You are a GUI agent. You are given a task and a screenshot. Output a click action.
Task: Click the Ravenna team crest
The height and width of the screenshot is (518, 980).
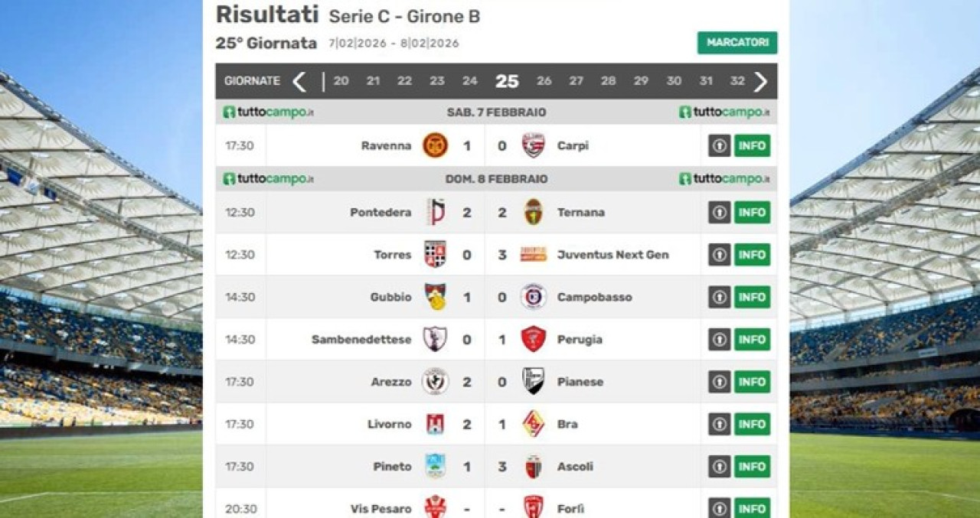[x=435, y=145]
